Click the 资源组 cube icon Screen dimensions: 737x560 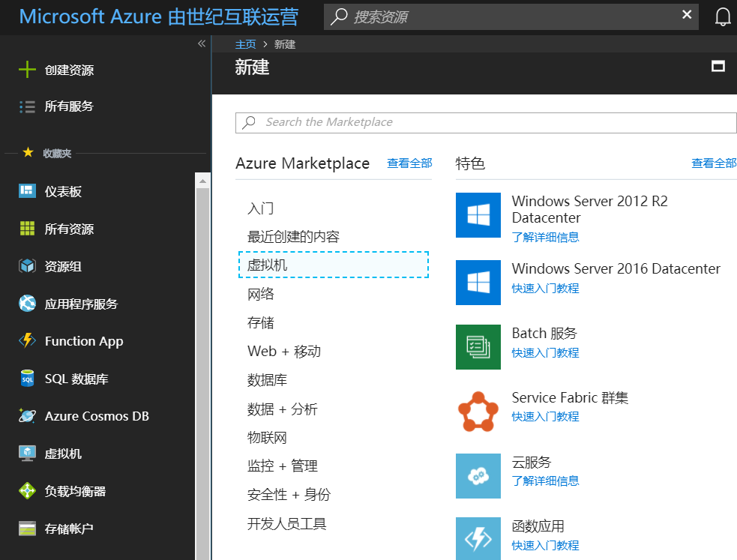click(x=27, y=266)
